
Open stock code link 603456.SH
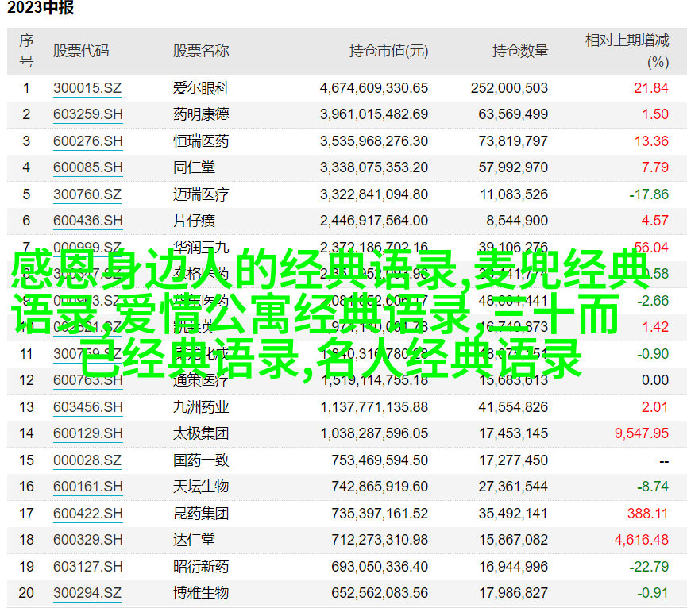(x=87, y=407)
